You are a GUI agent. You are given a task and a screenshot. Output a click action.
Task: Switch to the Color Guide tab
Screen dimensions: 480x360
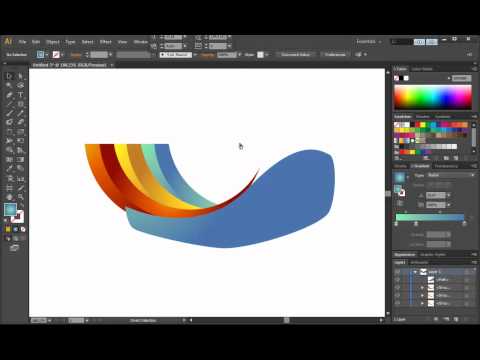click(422, 69)
